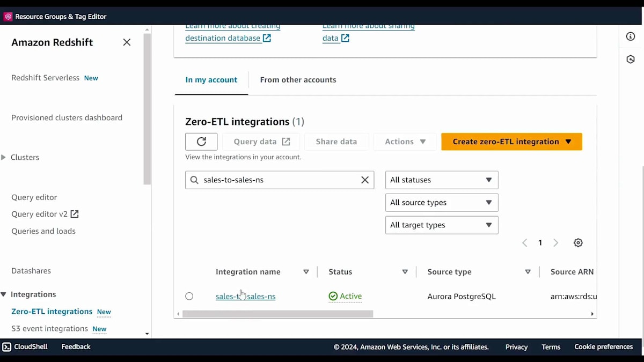The image size is (644, 362).
Task: Sort by Integration name column
Action: coord(306,272)
